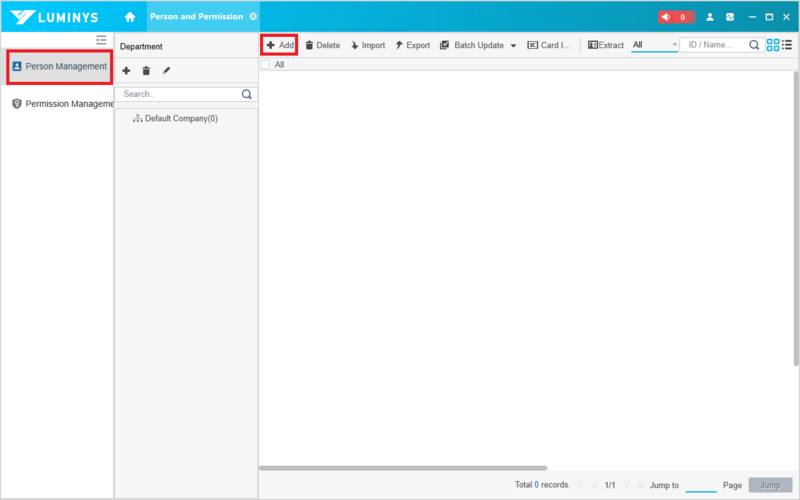Click the Jump to page number field

(701, 485)
